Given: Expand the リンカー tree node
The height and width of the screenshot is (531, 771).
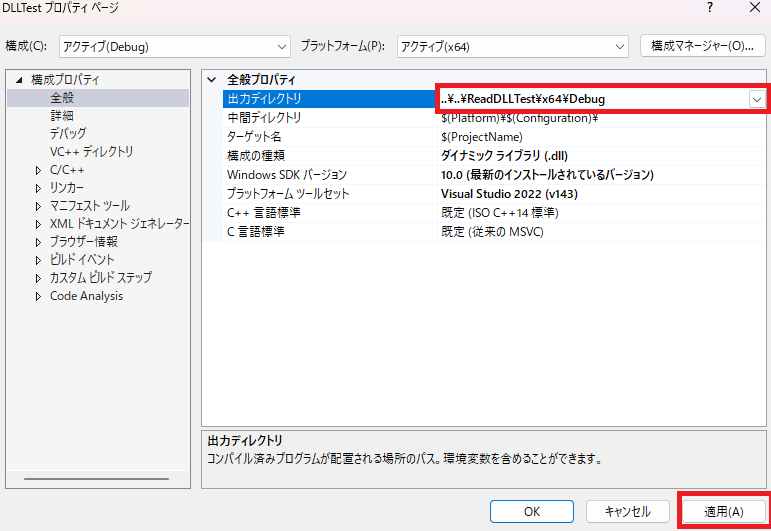Looking at the screenshot, I should (x=38, y=188).
